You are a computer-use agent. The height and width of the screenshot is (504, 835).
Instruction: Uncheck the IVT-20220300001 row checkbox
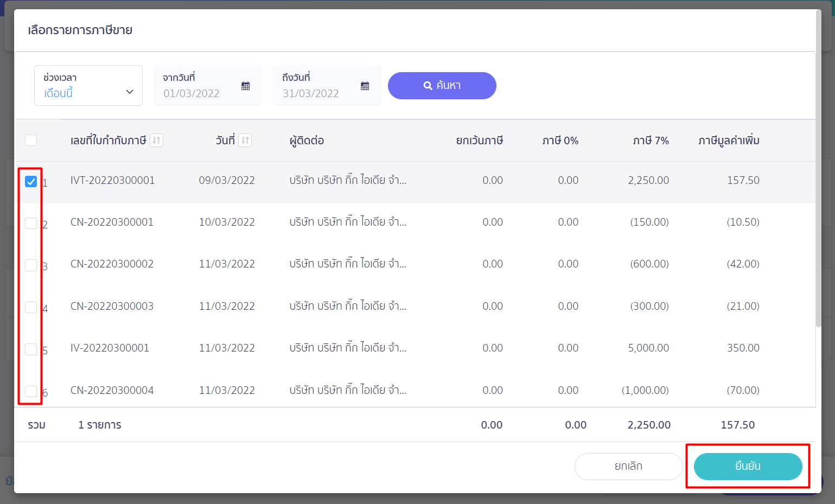point(31,181)
